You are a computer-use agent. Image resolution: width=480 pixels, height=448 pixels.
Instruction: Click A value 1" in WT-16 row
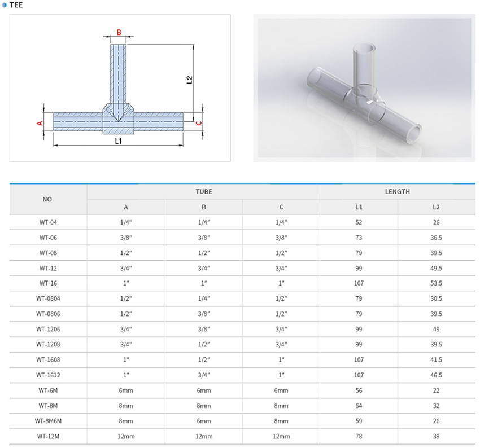click(126, 283)
